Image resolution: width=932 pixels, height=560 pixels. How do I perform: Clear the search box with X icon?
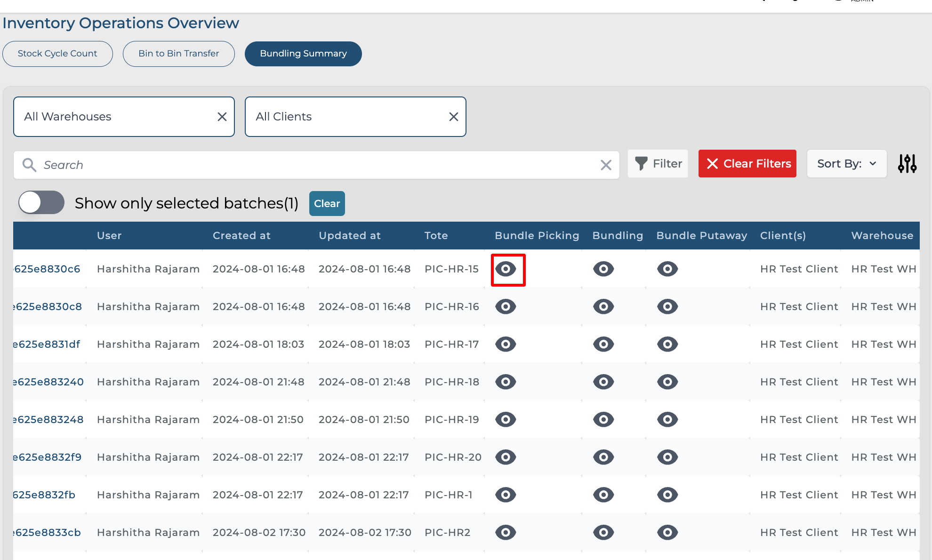point(606,165)
